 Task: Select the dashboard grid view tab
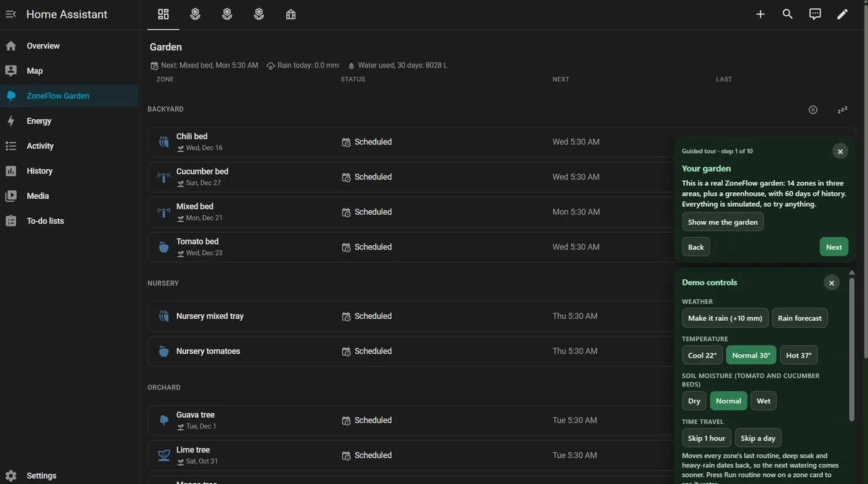pos(163,14)
